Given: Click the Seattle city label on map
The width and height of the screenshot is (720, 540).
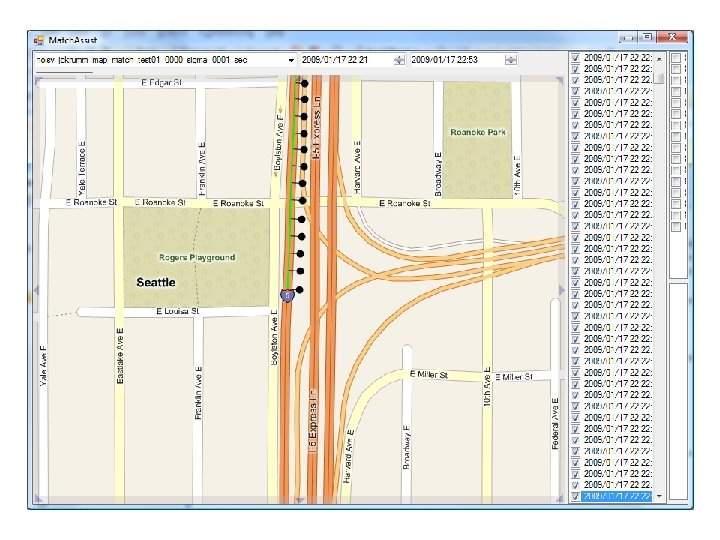Looking at the screenshot, I should pyautogui.click(x=156, y=282).
